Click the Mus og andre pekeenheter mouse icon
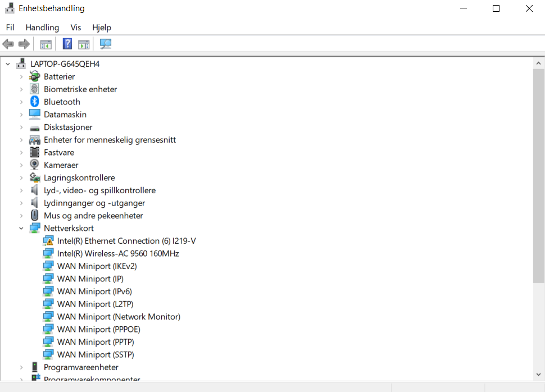Image resolution: width=545 pixels, height=392 pixels. pos(34,215)
